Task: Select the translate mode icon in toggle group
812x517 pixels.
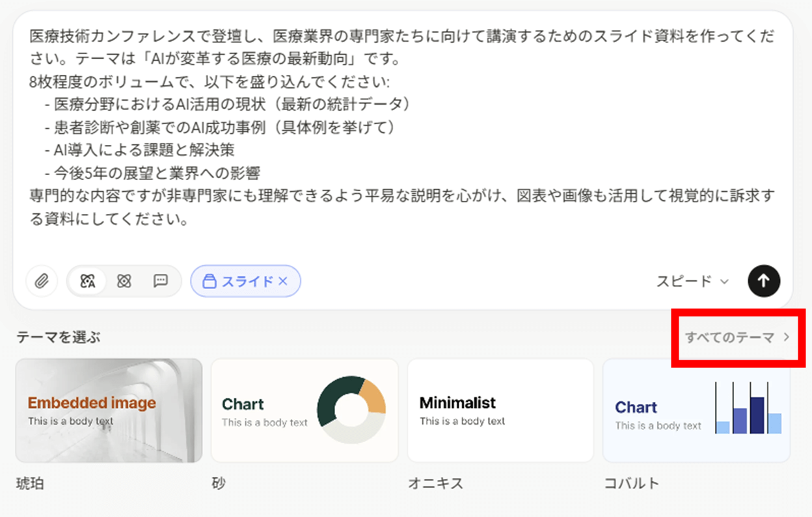Action: 88,281
